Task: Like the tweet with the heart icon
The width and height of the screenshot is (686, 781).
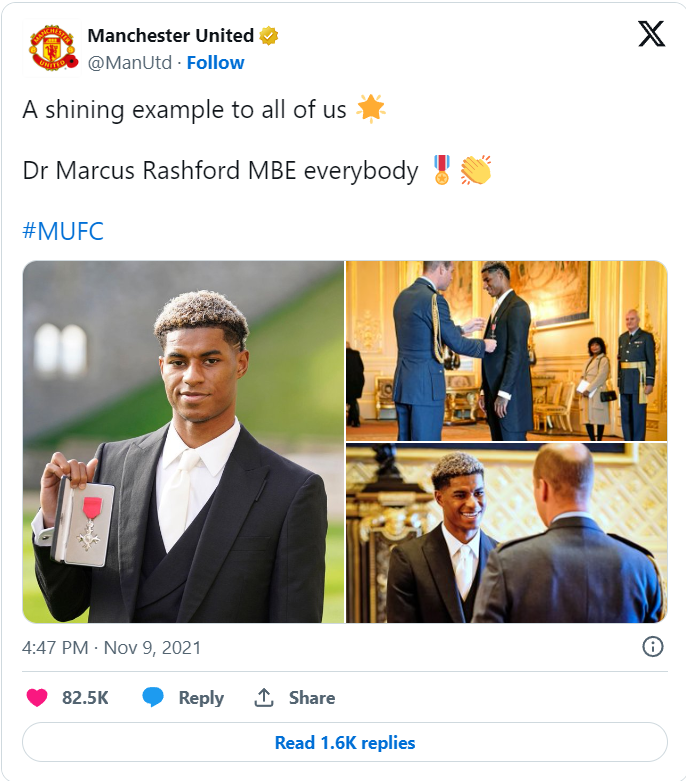Action: click(x=37, y=698)
